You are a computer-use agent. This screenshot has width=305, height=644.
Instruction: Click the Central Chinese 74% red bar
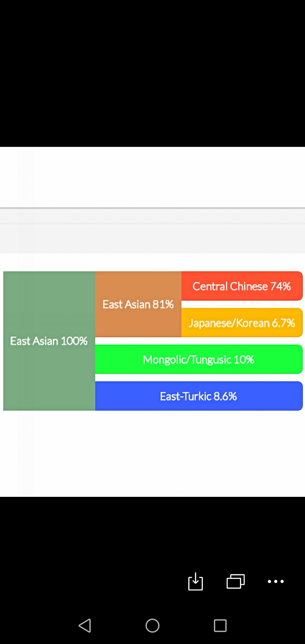click(242, 286)
